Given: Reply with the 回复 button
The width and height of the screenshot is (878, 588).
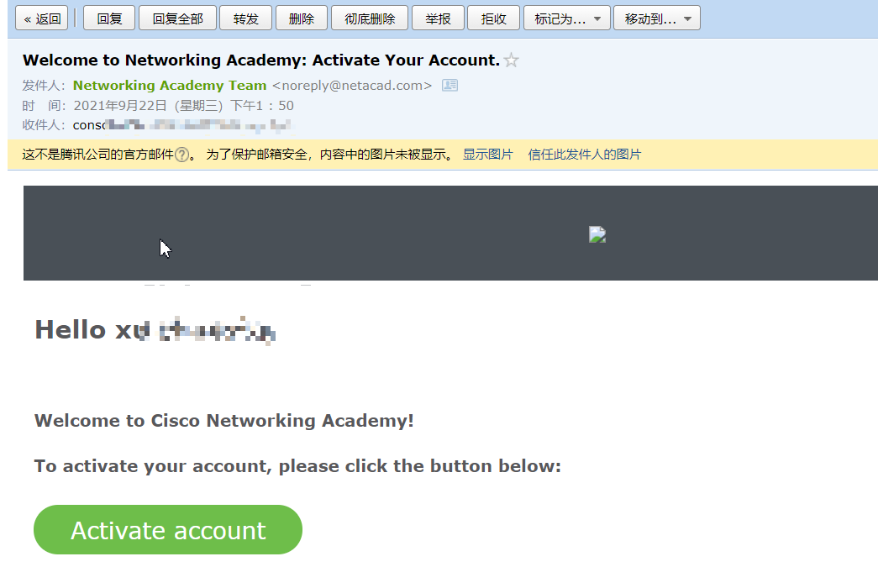Looking at the screenshot, I should (109, 18).
